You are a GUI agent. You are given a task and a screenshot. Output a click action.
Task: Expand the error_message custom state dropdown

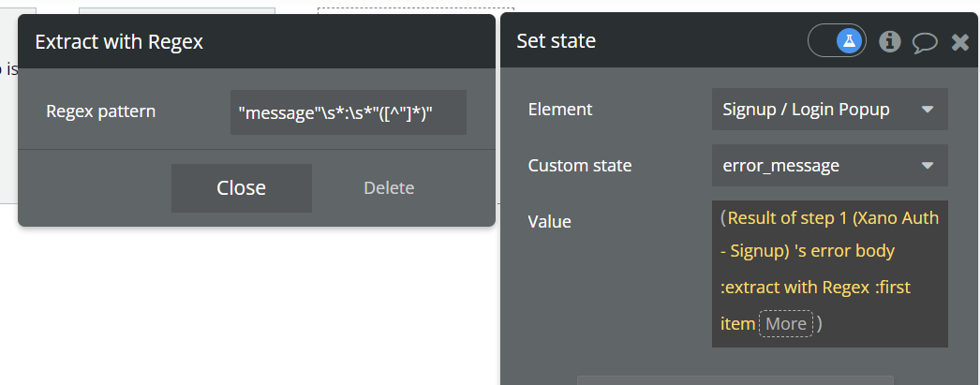tap(829, 166)
